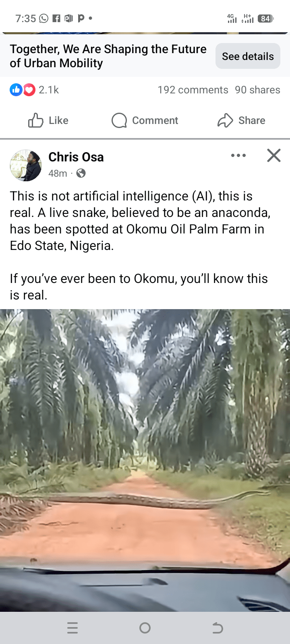Tap the Share arrow icon
The image size is (290, 644).
coord(225,120)
